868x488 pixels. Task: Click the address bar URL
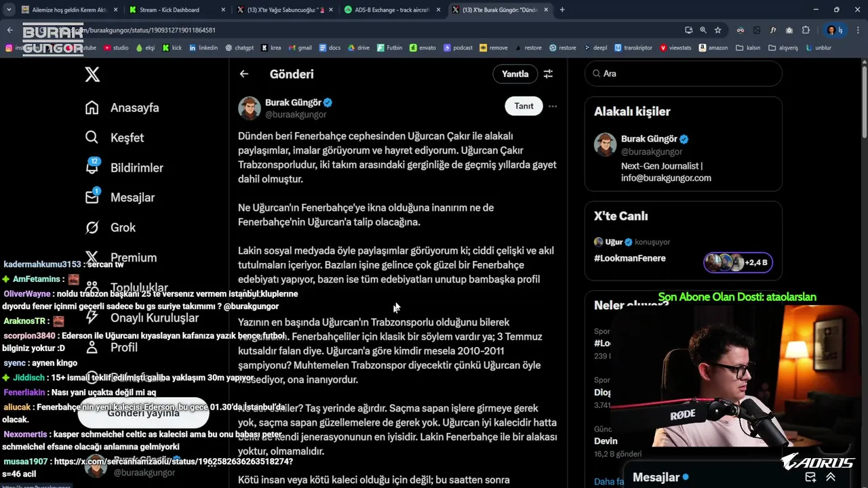tap(146, 30)
